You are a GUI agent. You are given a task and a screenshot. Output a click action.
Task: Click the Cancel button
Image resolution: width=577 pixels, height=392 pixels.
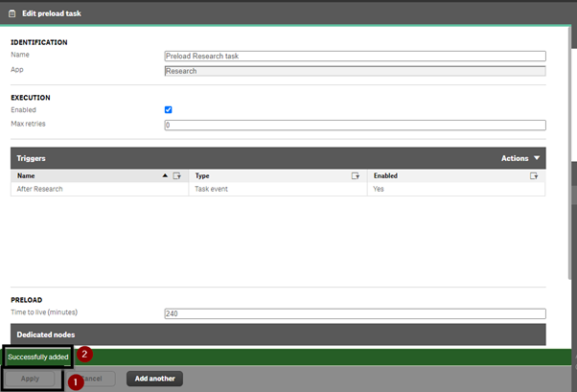[91, 379]
